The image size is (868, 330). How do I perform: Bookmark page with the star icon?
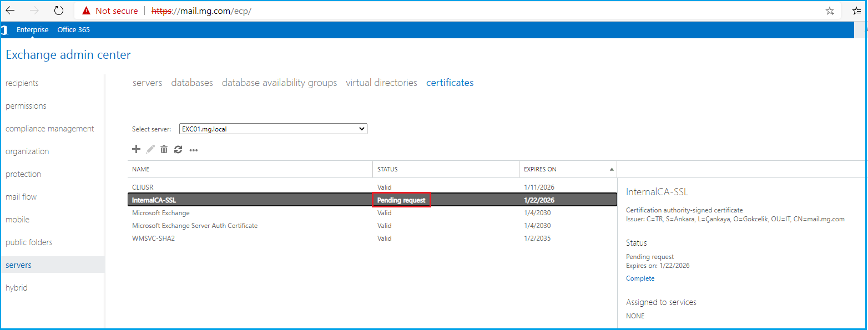tap(830, 11)
